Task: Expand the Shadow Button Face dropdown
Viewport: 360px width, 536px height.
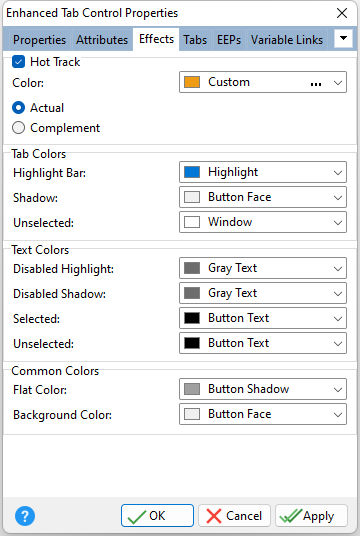Action: (x=338, y=197)
